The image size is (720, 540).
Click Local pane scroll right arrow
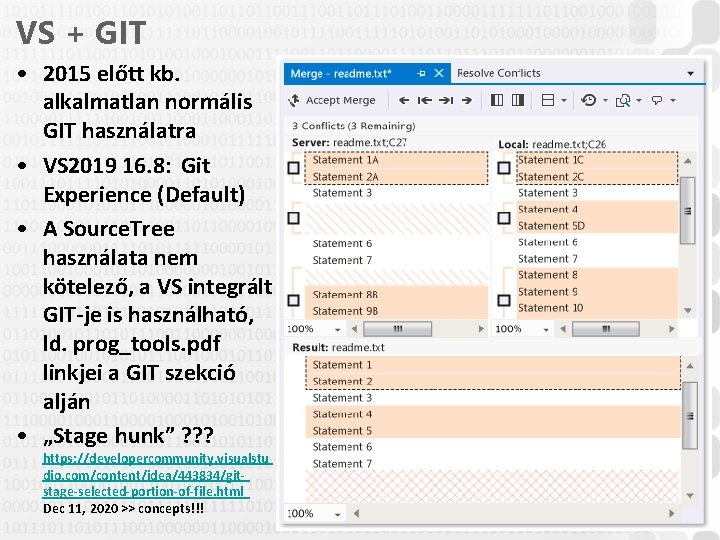point(672,329)
